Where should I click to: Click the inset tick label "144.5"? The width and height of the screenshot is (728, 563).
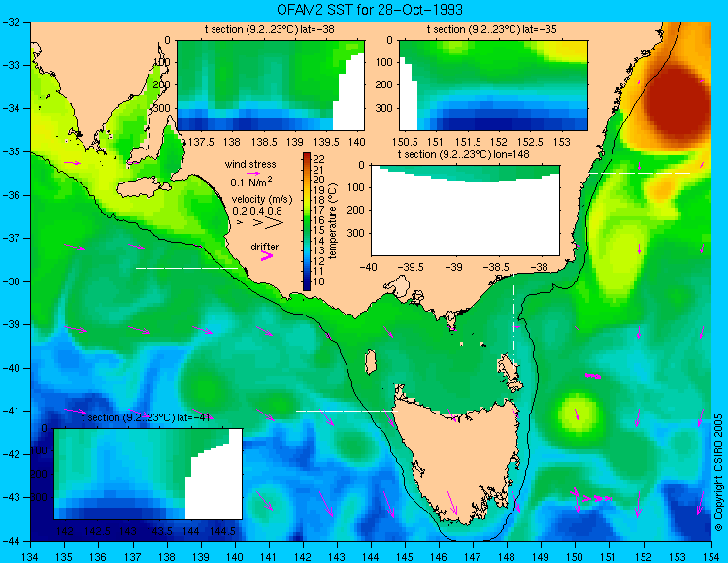(x=222, y=531)
